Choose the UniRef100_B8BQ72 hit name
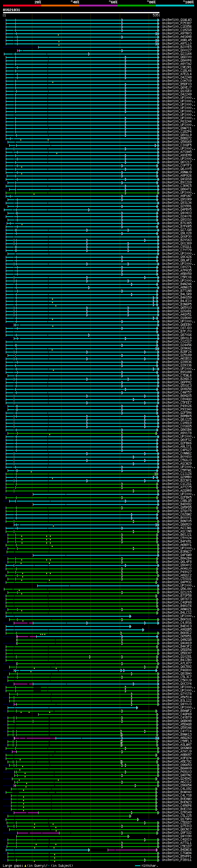 pos(177,138)
